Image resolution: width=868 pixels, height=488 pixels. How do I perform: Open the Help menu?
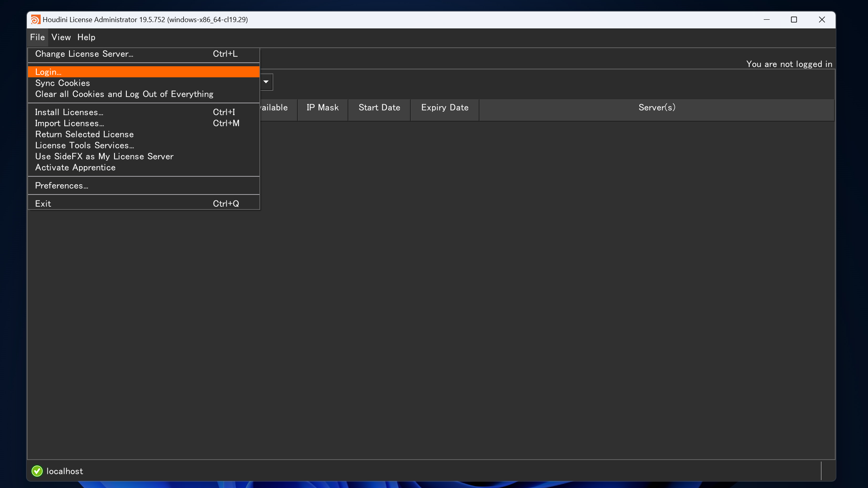[x=86, y=37]
